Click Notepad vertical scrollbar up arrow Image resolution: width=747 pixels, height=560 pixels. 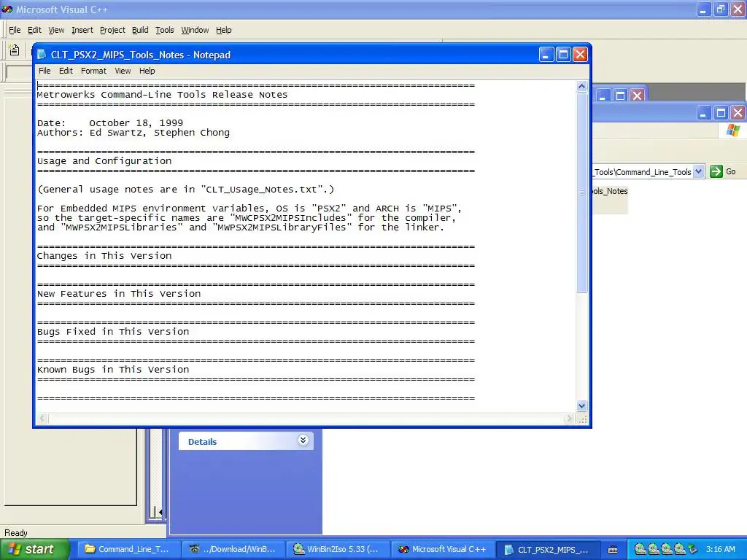(x=581, y=86)
